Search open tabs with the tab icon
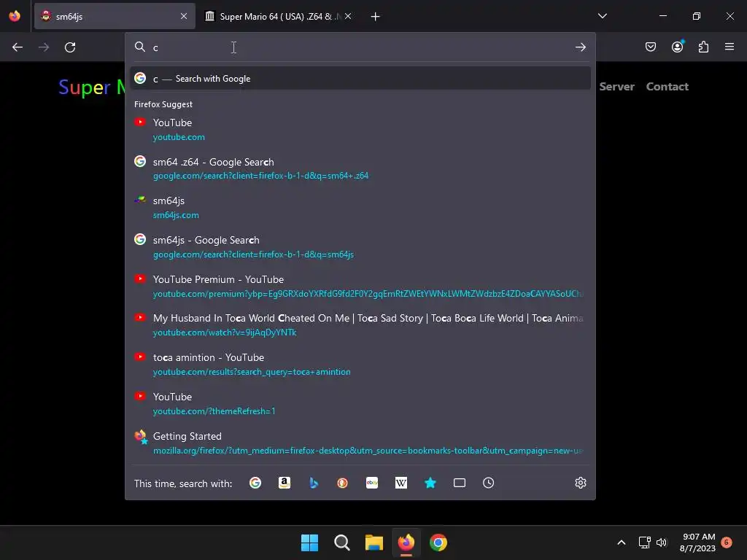The width and height of the screenshot is (747, 560). [460, 483]
